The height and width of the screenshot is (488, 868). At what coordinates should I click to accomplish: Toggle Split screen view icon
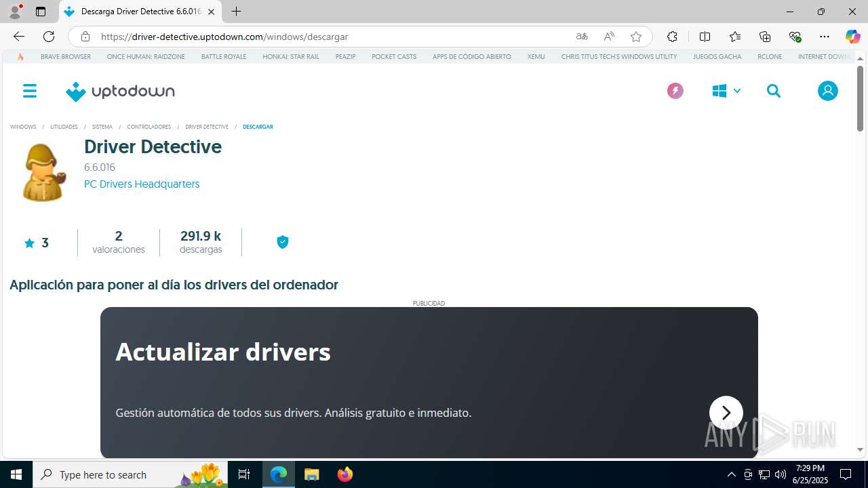pyautogui.click(x=705, y=37)
